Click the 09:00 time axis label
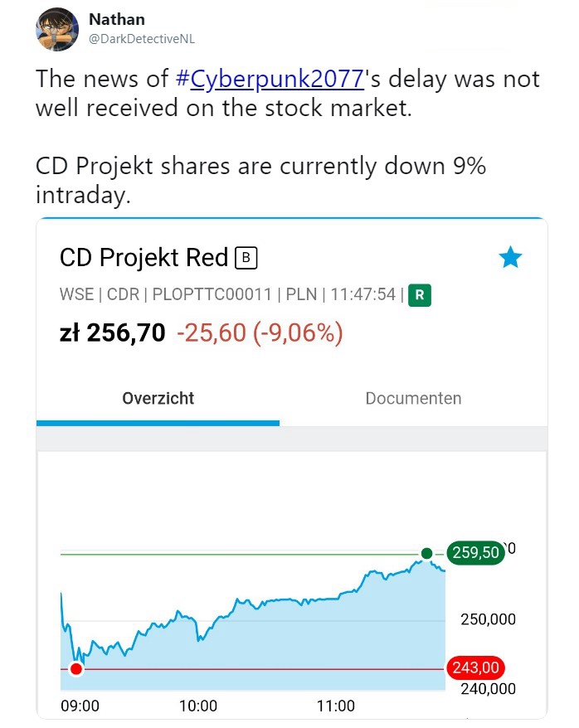This screenshot has height=728, width=579. coord(80,706)
